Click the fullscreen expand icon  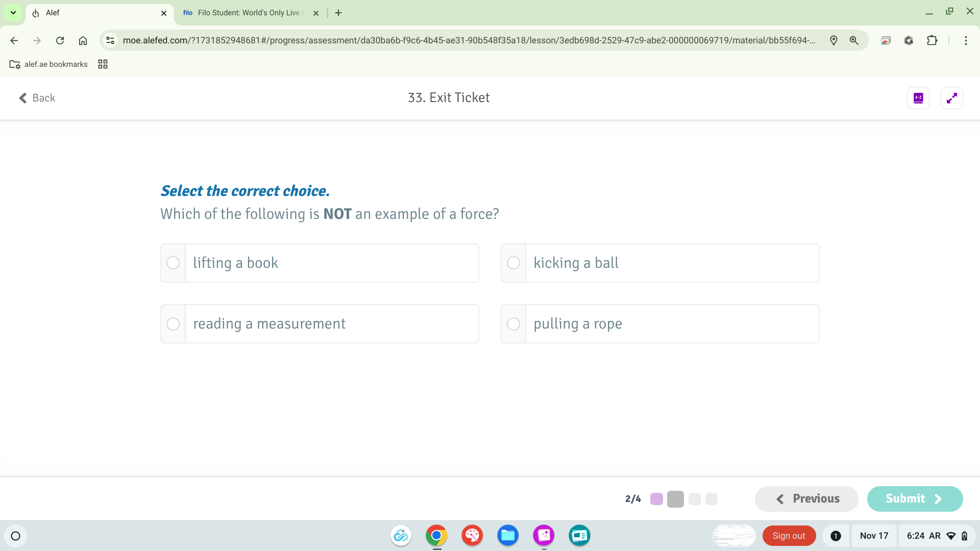tap(951, 98)
